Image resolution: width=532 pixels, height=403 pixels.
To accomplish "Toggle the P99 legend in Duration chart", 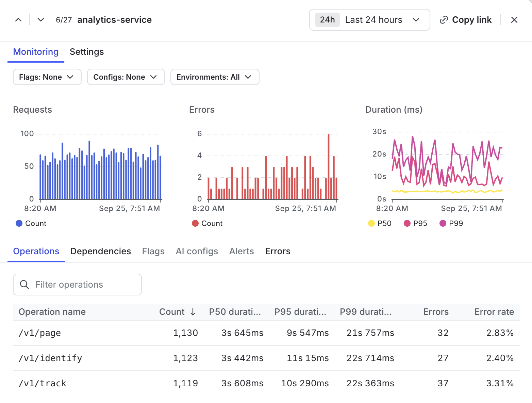I will (451, 223).
